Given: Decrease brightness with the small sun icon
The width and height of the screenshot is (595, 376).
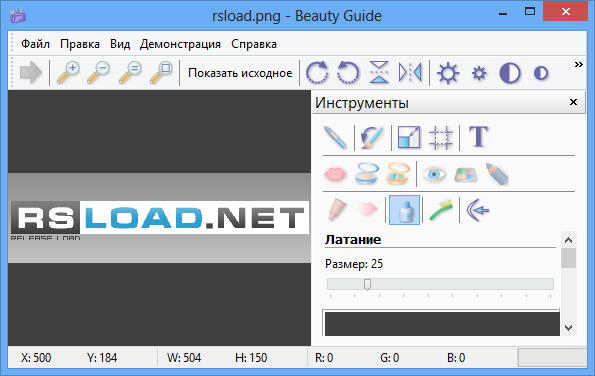Looking at the screenshot, I should pos(479,73).
